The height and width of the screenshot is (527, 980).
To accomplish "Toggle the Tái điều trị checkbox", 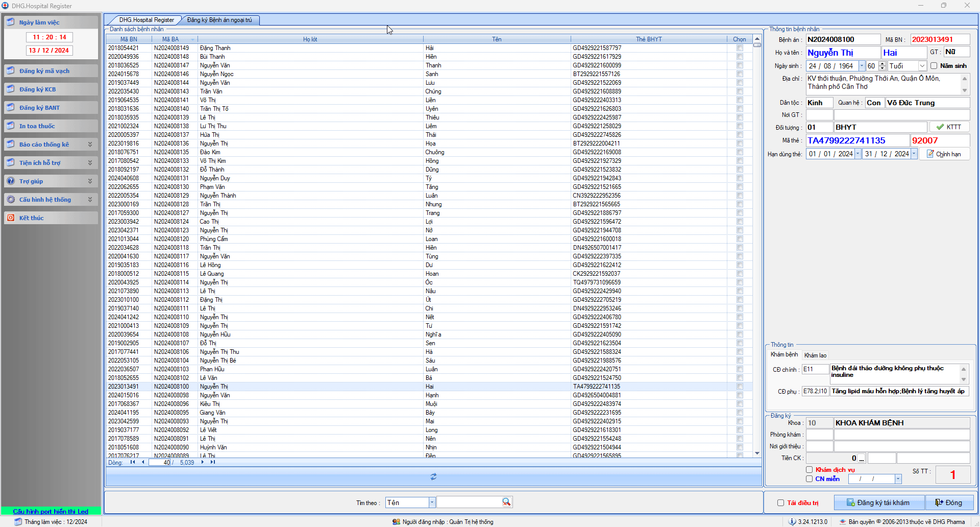I will (780, 503).
